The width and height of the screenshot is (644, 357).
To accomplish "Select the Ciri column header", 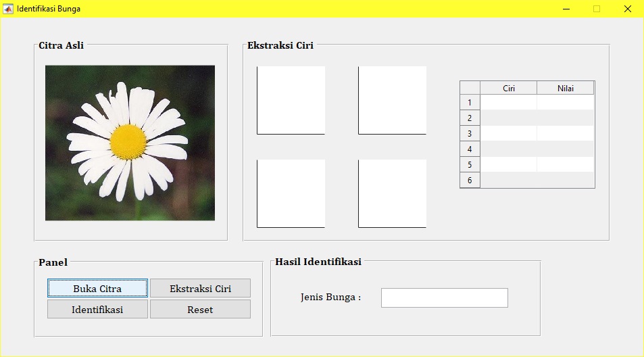I will (508, 89).
